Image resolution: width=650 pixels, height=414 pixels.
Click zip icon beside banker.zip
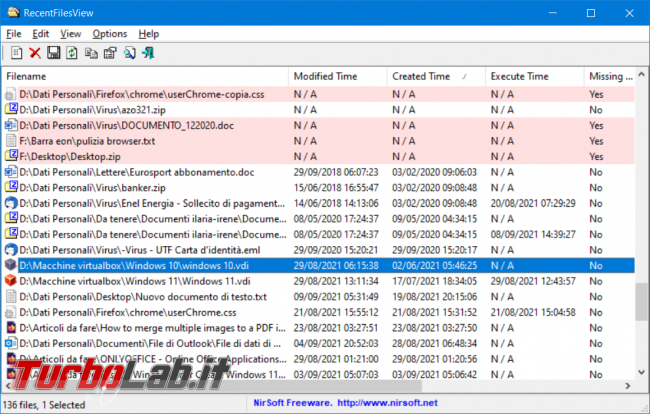point(10,188)
